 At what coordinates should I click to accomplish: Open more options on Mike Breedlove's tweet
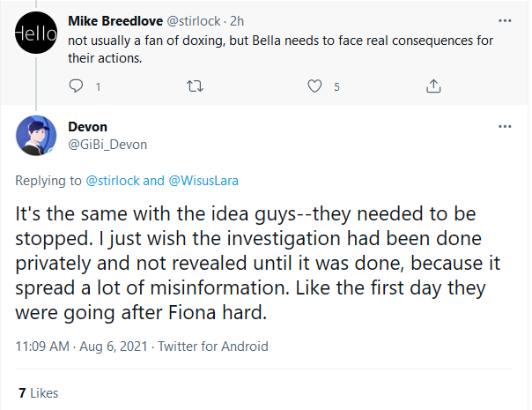tap(505, 21)
